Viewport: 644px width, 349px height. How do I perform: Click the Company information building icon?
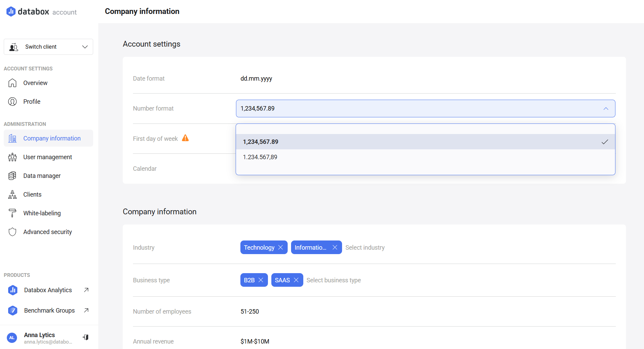(x=13, y=138)
